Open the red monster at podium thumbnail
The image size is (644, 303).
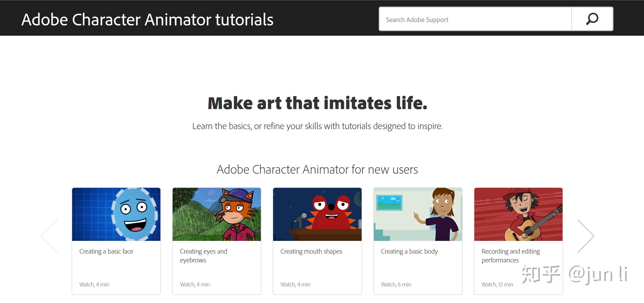317,214
